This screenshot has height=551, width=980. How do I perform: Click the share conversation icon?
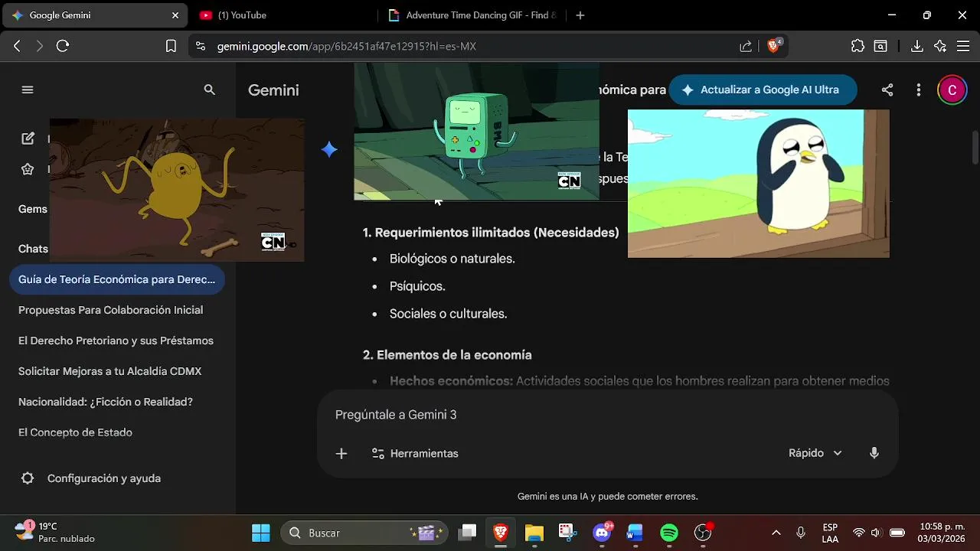[x=887, y=90]
